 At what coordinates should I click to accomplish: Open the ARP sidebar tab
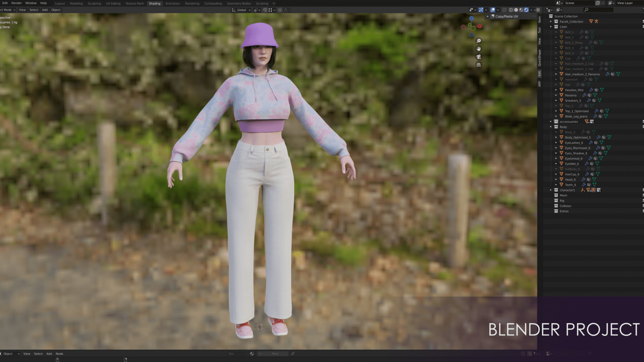(x=540, y=84)
